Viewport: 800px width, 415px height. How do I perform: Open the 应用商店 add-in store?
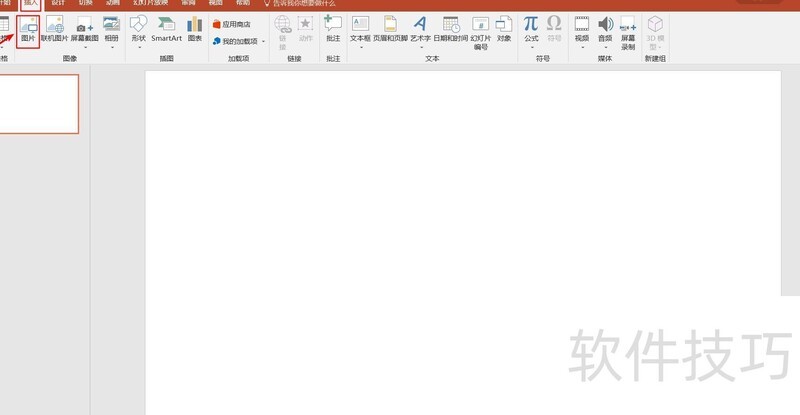231,23
